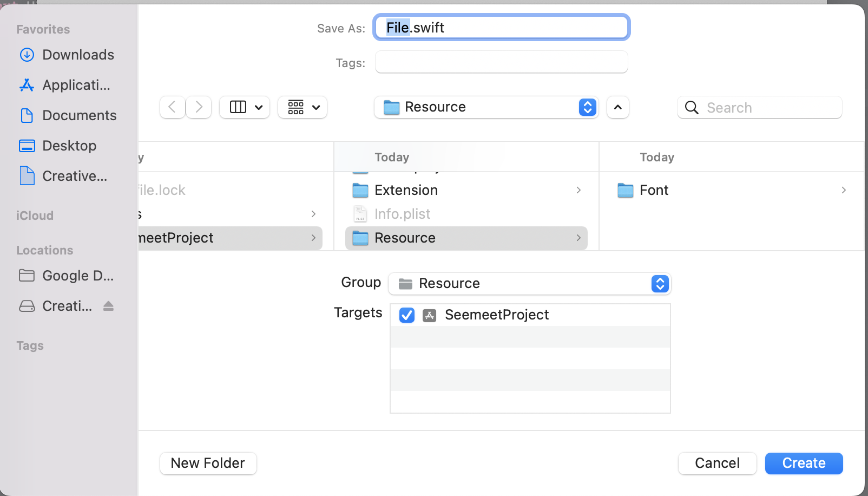Click the back navigation arrow
Screen dimensions: 868x496
pos(173,107)
